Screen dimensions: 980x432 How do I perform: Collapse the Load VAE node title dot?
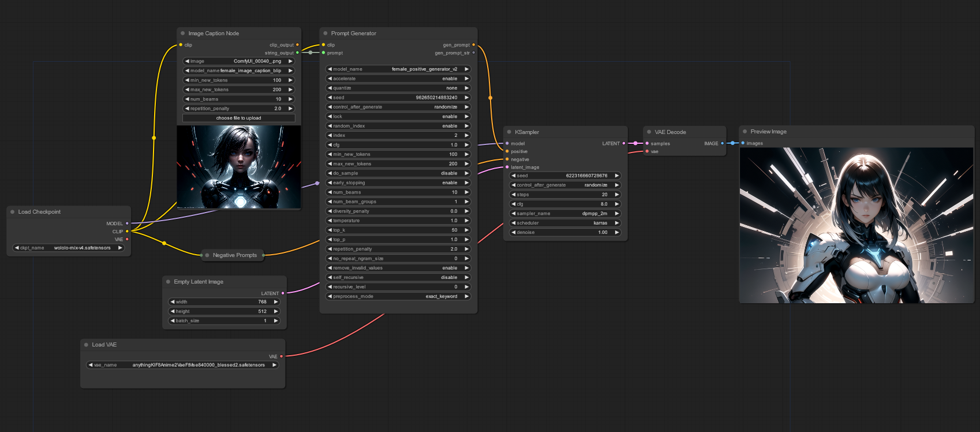(x=87, y=345)
